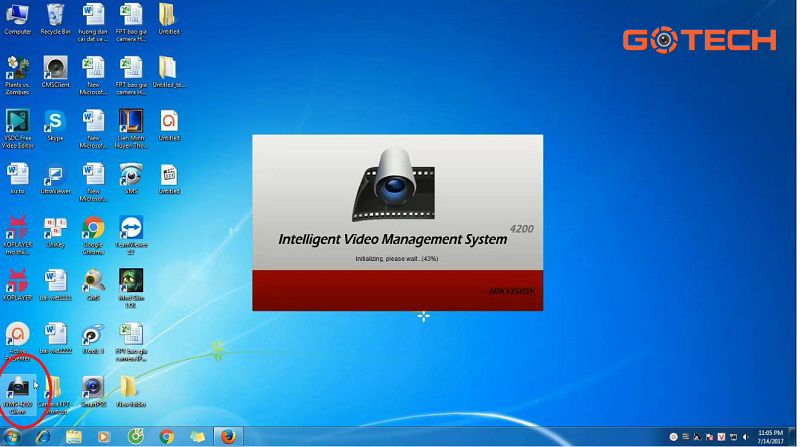Open the Plants vs. Zombies shortcut
Screen dimensions: 800x447
tap(18, 68)
